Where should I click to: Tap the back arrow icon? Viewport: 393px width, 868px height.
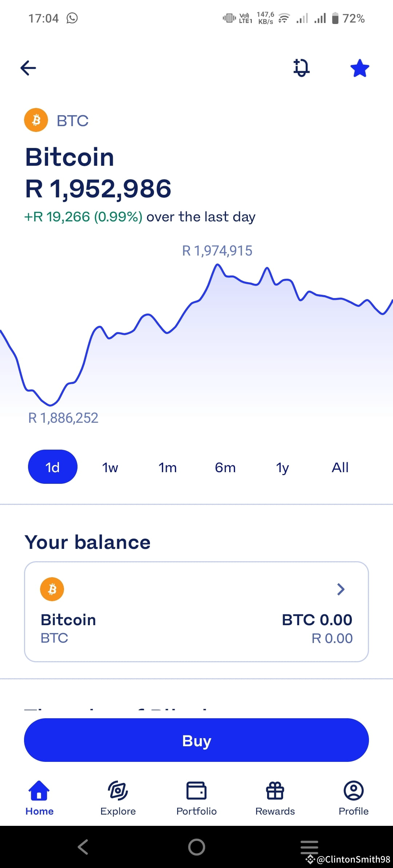coord(28,68)
